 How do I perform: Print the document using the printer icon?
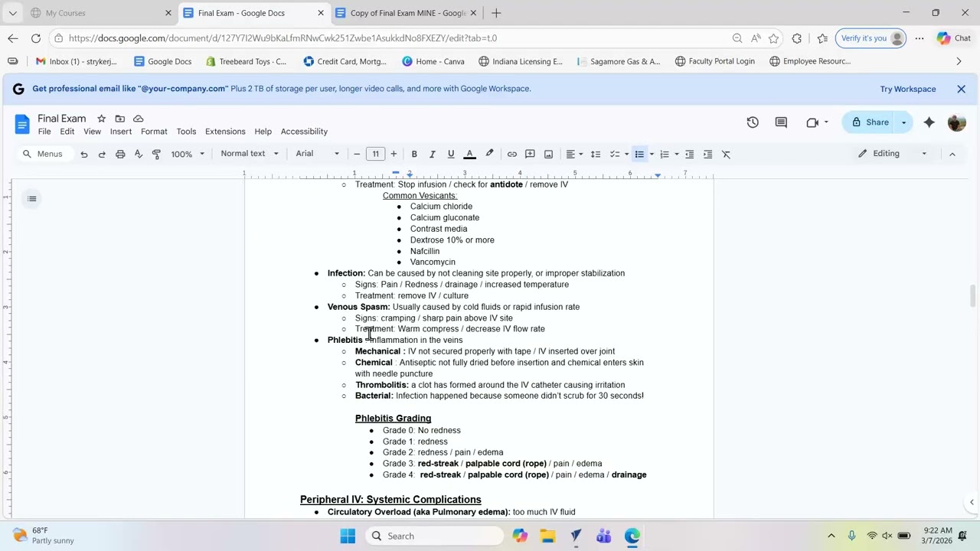tap(120, 154)
